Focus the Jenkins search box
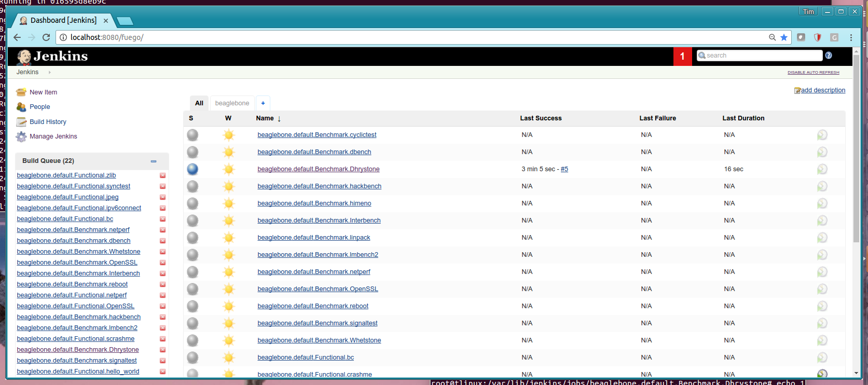868x385 pixels. (760, 56)
